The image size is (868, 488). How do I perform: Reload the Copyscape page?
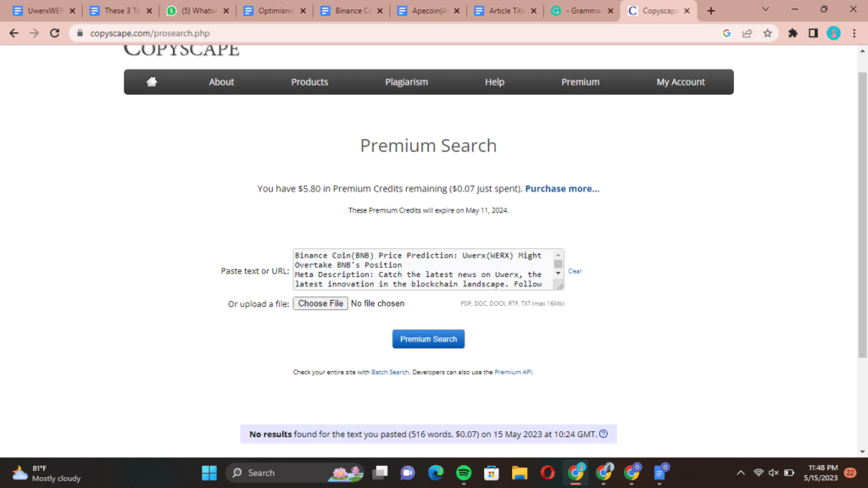(x=55, y=33)
